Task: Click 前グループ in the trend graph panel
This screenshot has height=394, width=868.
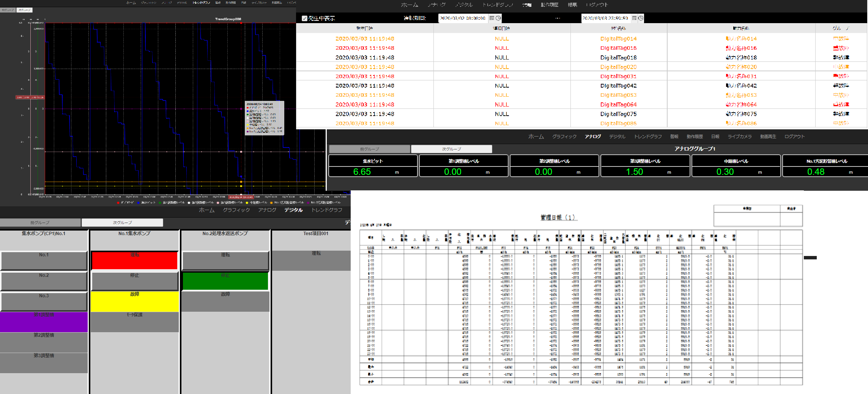Action: coord(8,10)
